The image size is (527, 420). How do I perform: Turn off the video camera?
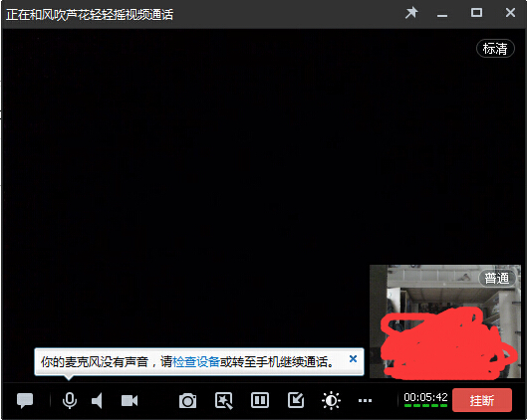(x=130, y=400)
